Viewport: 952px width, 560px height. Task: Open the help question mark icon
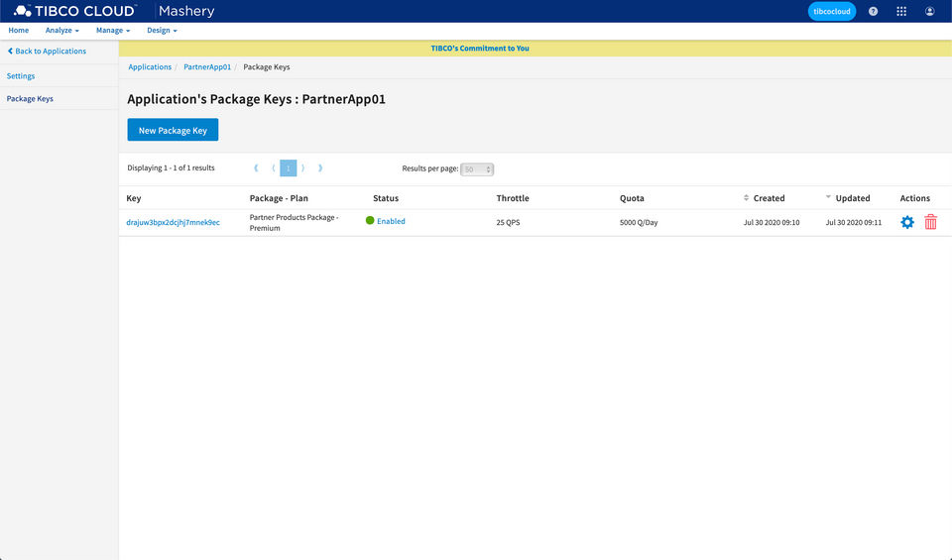coord(873,11)
